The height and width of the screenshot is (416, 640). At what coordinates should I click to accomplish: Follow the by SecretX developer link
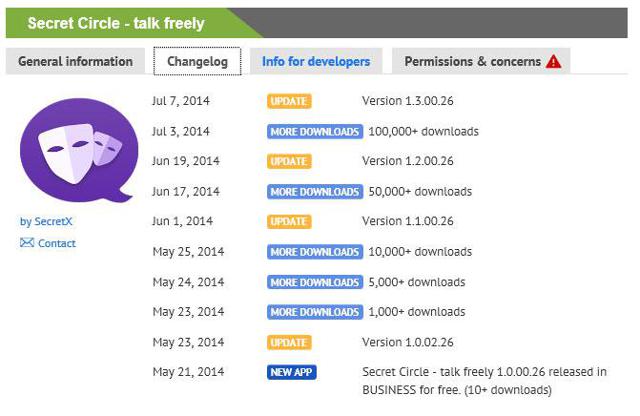pos(46,222)
